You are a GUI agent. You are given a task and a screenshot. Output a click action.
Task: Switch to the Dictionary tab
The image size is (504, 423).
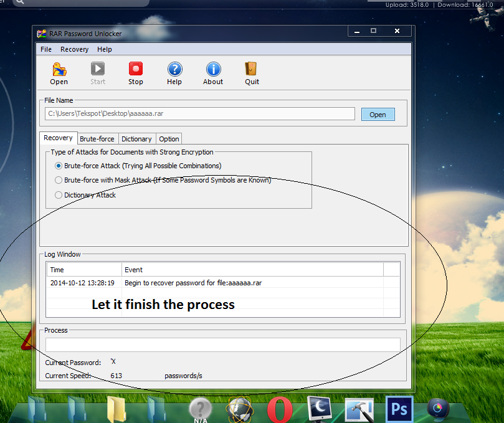136,139
